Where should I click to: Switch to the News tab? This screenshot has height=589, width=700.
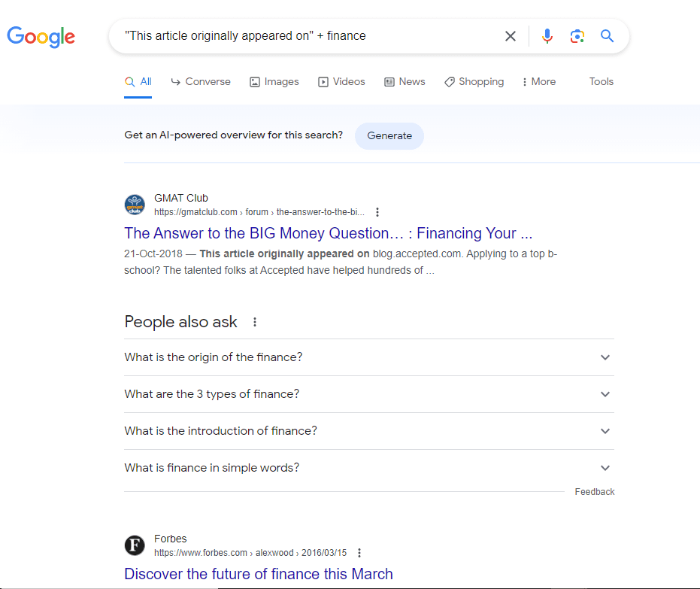pos(405,82)
